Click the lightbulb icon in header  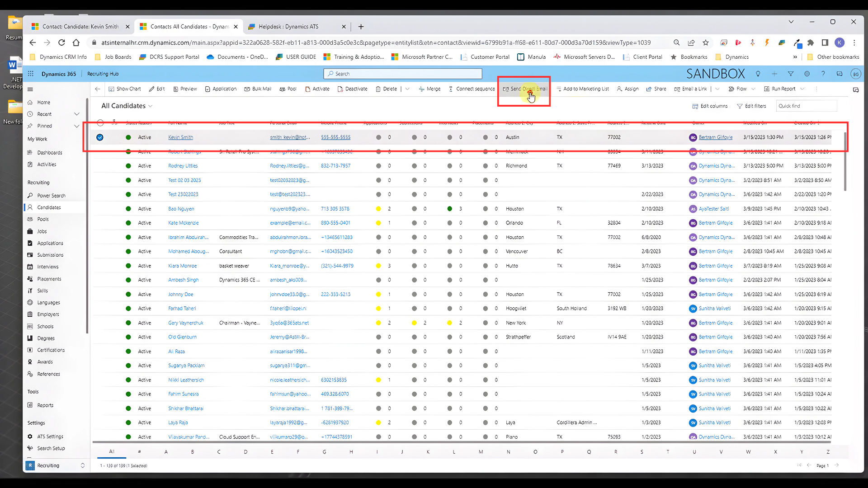[x=758, y=74]
